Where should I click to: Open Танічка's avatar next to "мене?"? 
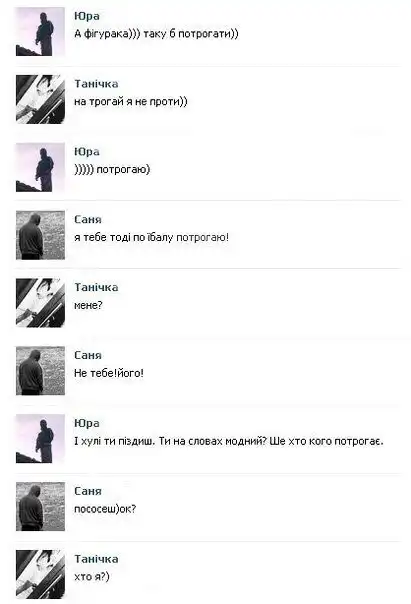tap(40, 303)
